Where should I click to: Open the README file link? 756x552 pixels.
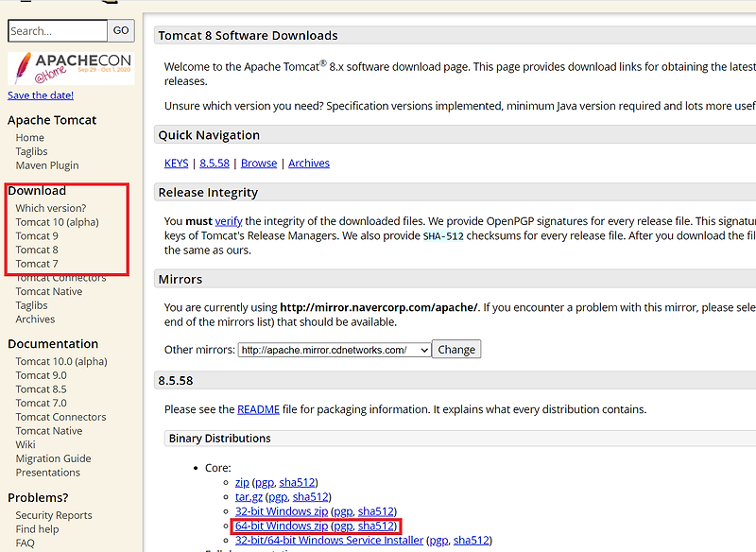(258, 409)
